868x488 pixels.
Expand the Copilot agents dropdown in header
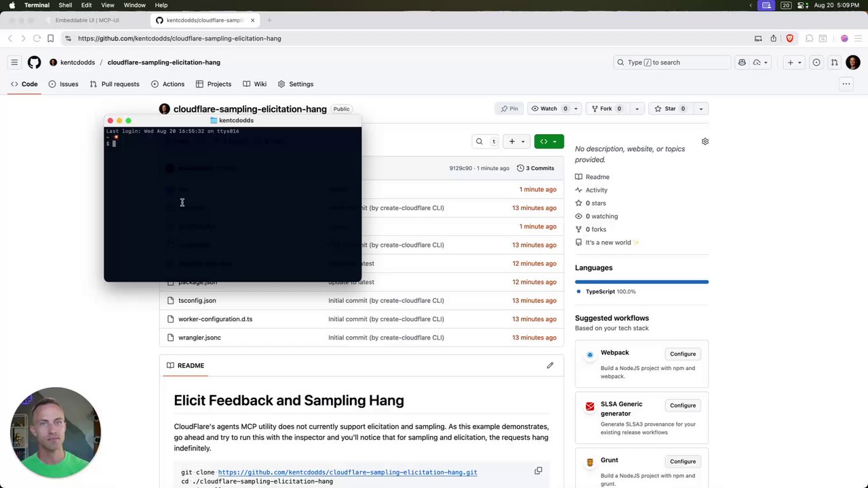760,62
